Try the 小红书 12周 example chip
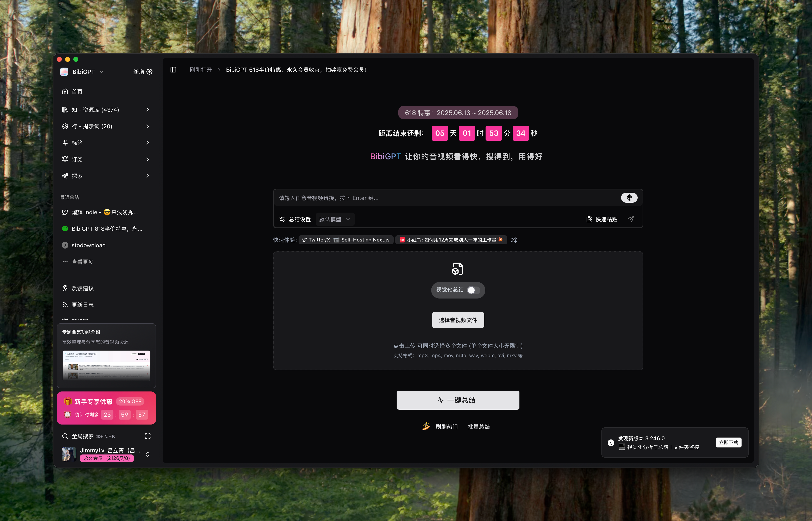Screen dimensions: 812x521 pyautogui.click(x=451, y=240)
